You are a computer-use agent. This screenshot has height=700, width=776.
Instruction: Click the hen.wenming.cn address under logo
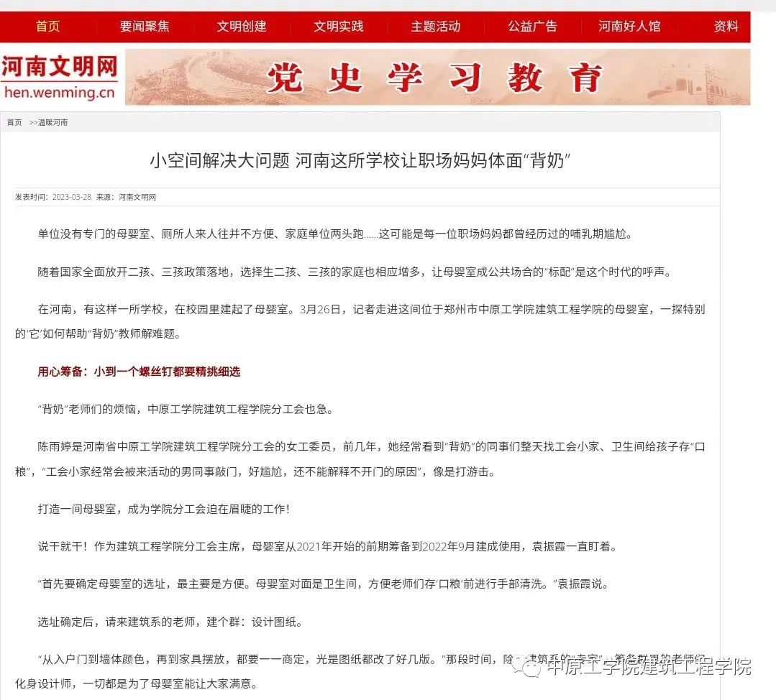click(59, 92)
